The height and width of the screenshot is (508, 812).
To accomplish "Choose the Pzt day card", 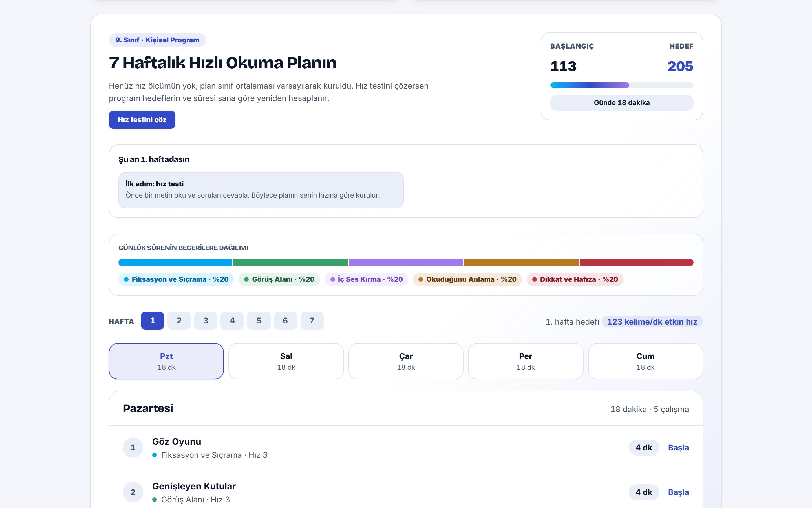I will 166,361.
